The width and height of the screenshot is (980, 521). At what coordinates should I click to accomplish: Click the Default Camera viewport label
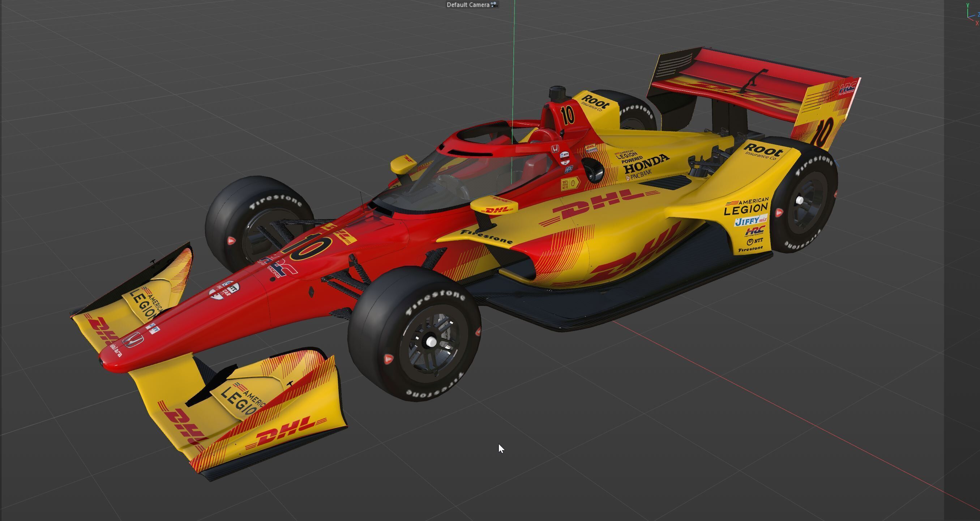coord(468,5)
